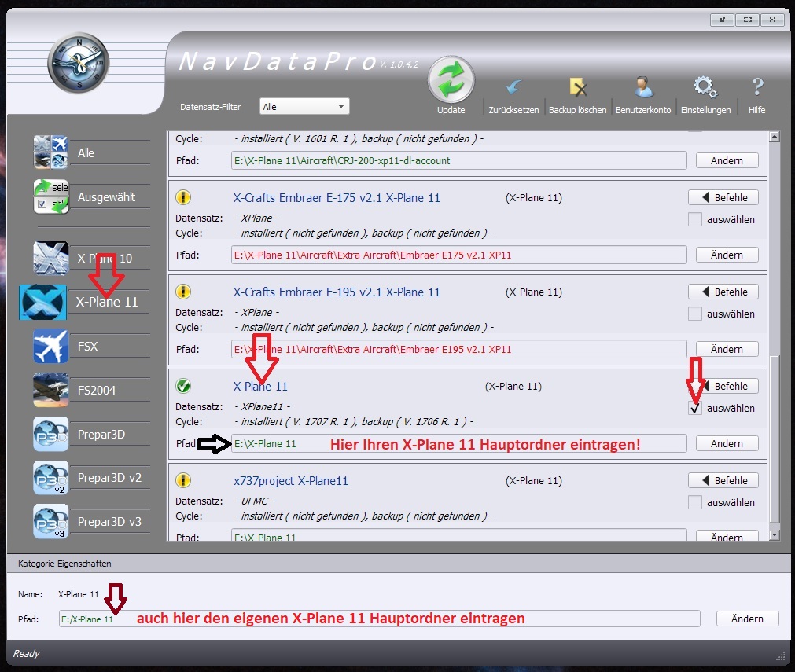Click the Backup löschen icon

click(x=577, y=87)
